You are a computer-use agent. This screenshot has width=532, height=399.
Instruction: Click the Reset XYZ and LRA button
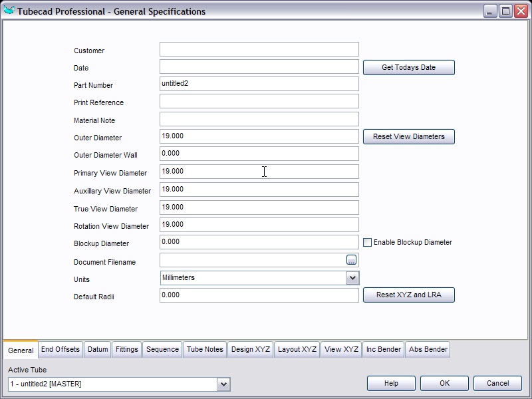point(408,295)
